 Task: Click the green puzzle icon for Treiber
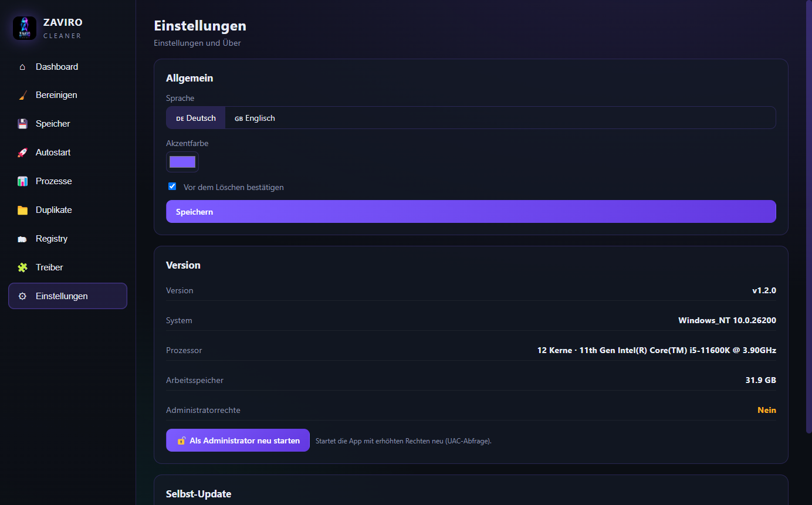[22, 267]
